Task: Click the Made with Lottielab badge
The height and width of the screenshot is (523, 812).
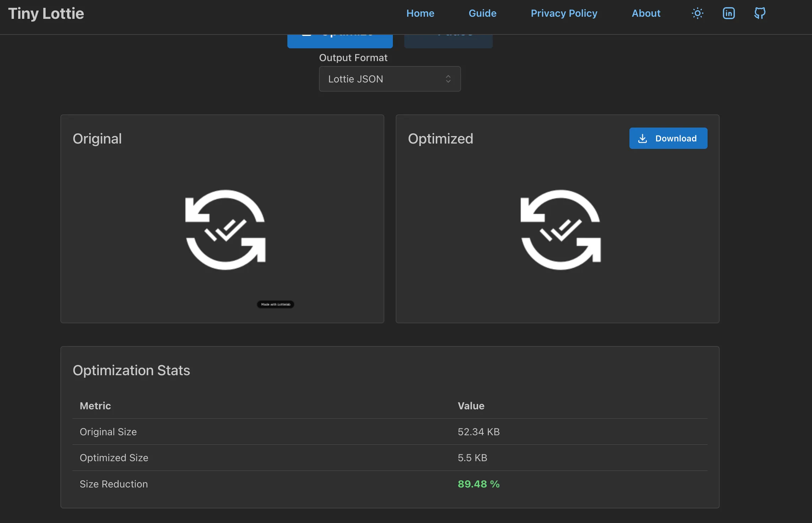Action: point(275,304)
